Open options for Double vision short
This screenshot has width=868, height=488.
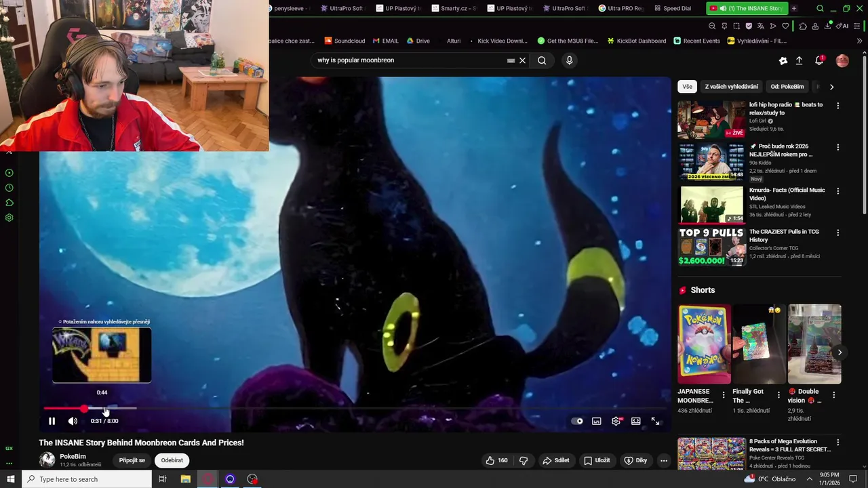point(833,394)
